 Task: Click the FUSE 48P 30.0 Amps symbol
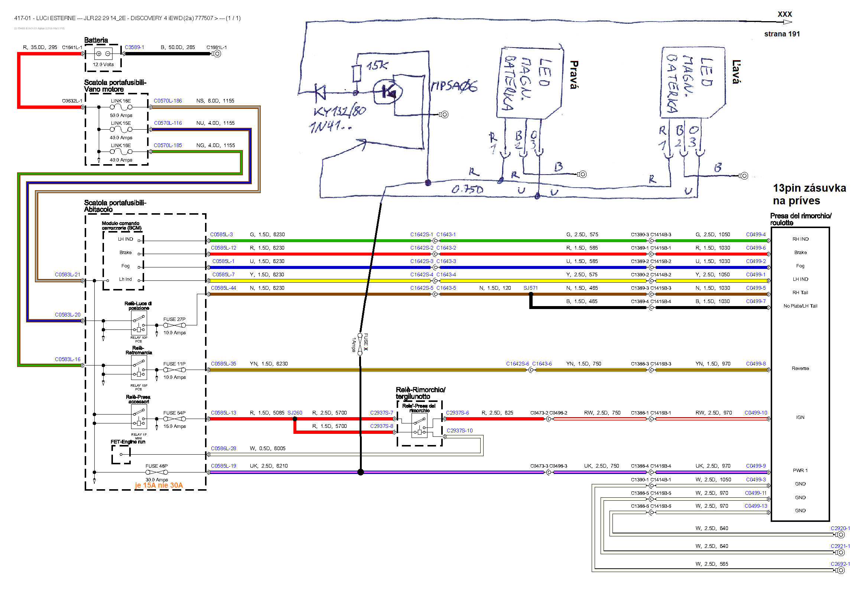click(156, 472)
